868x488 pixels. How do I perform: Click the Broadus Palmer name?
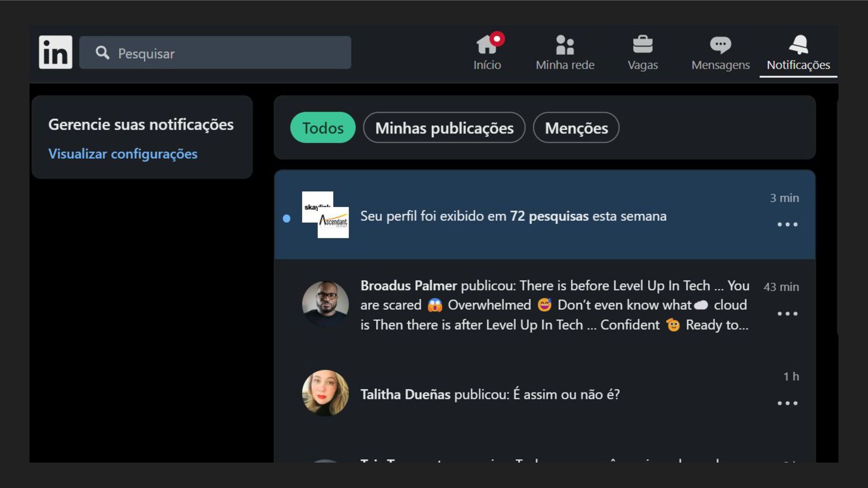point(409,286)
